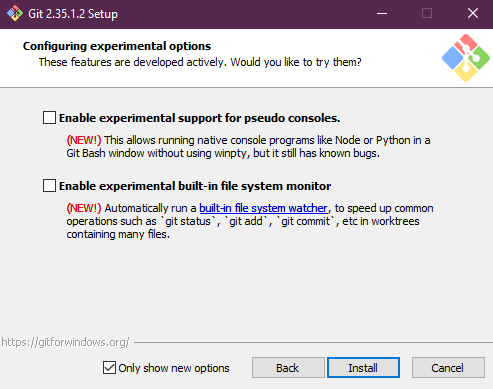Click the pseudo consoles option label text

pos(199,118)
